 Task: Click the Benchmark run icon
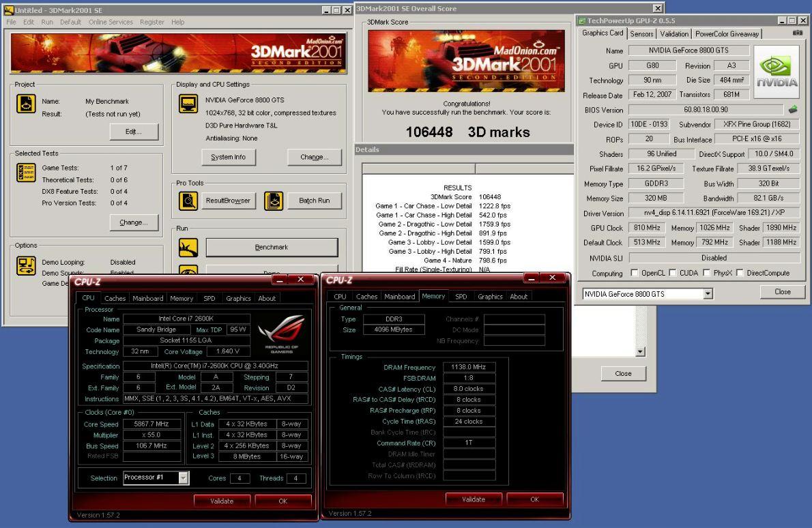point(188,248)
